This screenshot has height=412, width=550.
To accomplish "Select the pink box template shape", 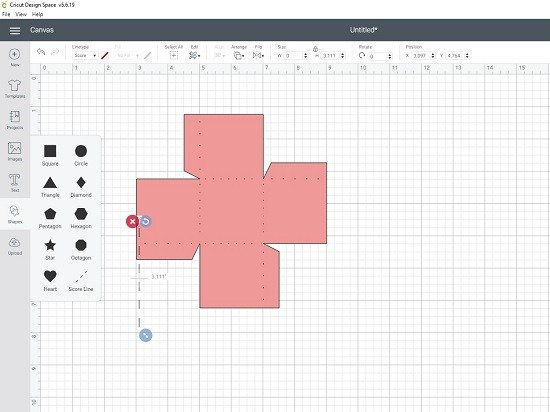I will click(x=232, y=211).
